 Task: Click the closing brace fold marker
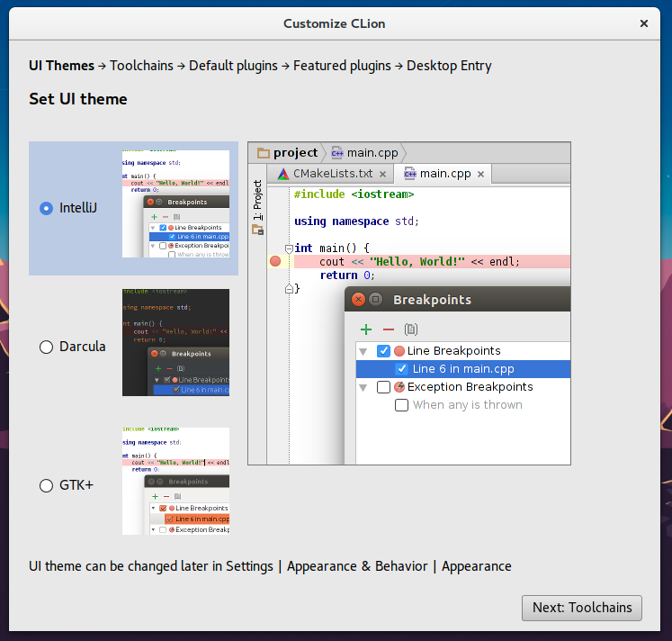289,289
